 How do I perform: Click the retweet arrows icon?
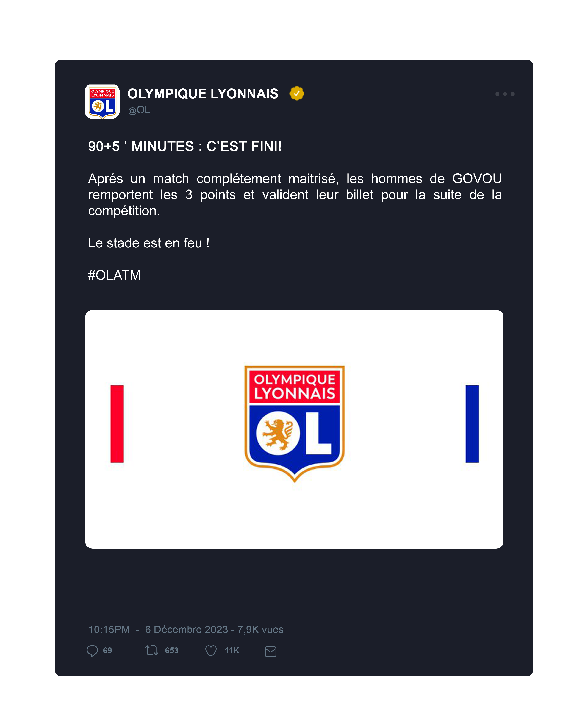[x=151, y=650]
